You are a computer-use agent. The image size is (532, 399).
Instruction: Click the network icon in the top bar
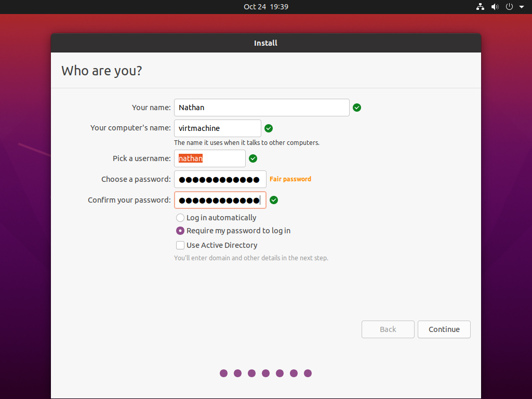480,7
